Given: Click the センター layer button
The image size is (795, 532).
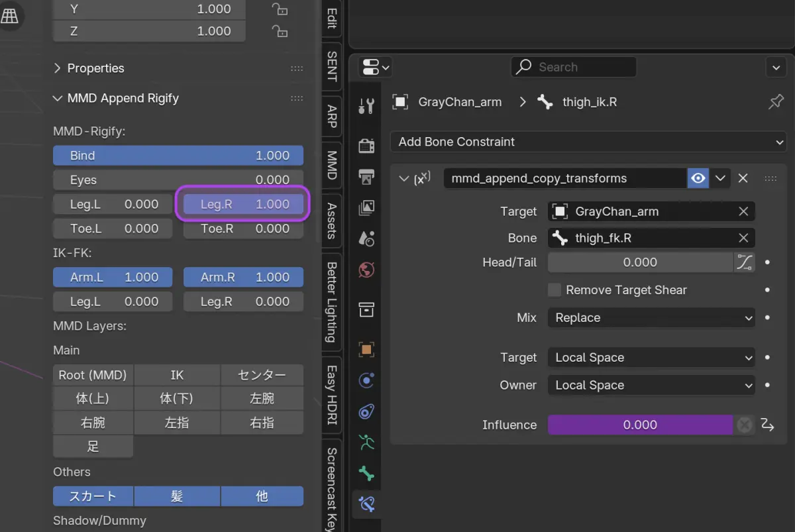Looking at the screenshot, I should (262, 375).
